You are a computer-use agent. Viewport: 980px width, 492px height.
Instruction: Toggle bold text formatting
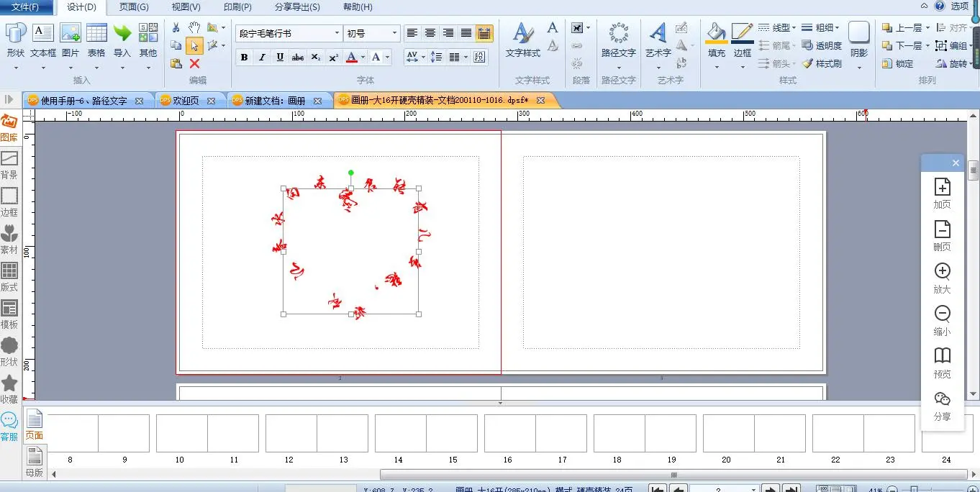coord(245,58)
